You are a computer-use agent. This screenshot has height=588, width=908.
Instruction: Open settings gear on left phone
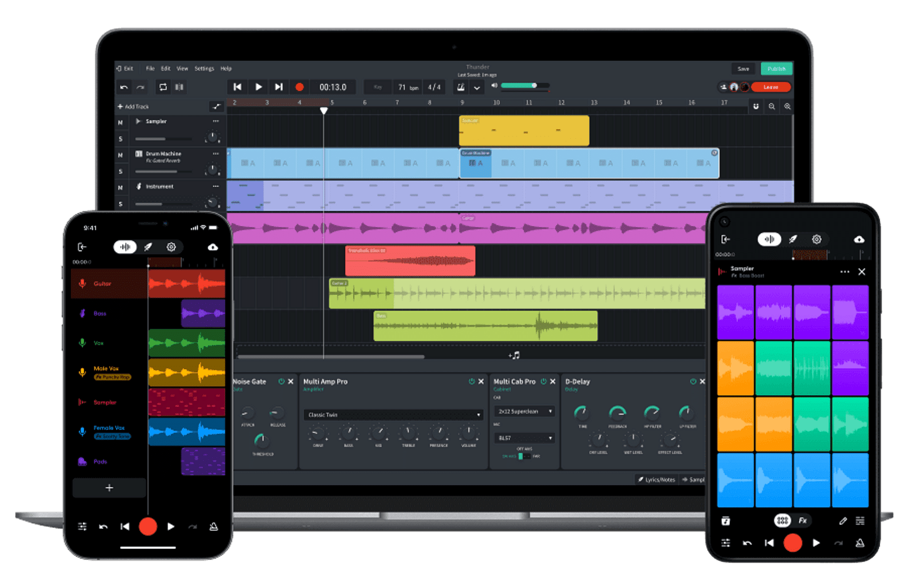(171, 247)
